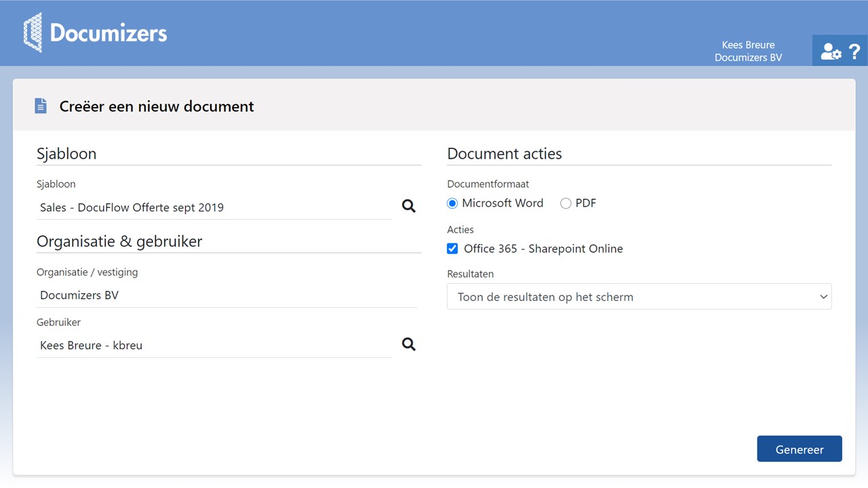Click the Documizers logo in the header
868x488 pixels.
click(95, 33)
